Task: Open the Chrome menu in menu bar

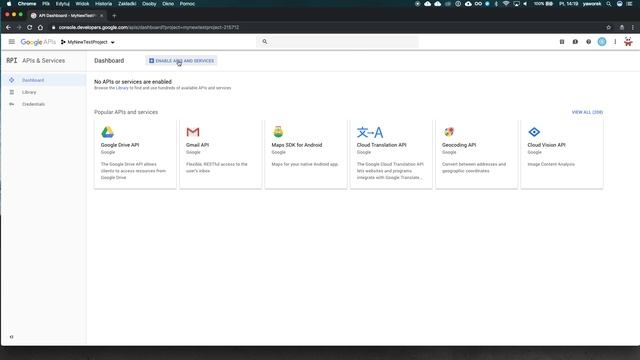Action: 27,4
